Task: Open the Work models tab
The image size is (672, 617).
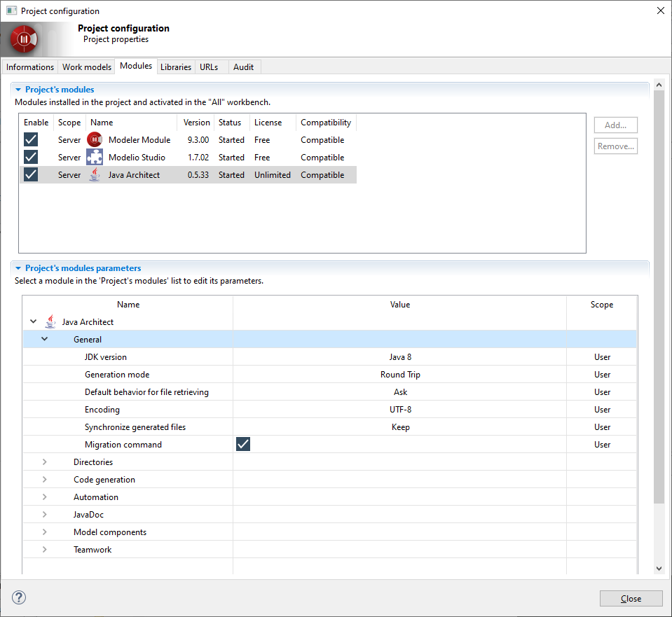Action: coord(87,67)
